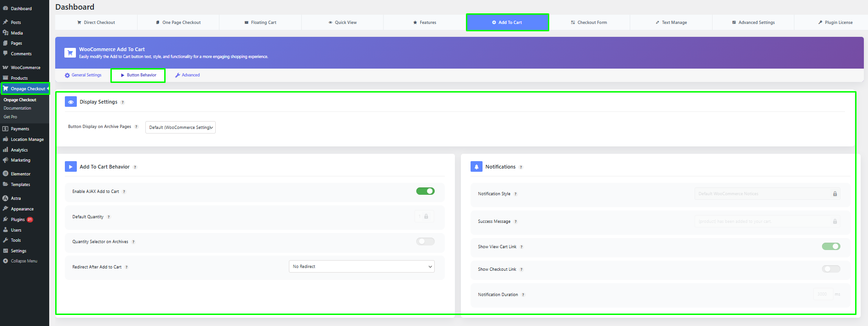
Task: Click the Notification Duration input field
Action: click(x=822, y=294)
